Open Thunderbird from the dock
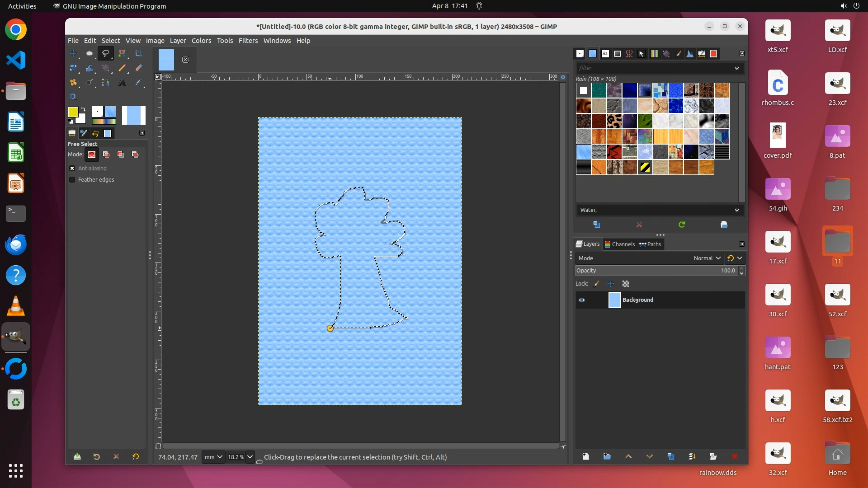 coord(16,245)
